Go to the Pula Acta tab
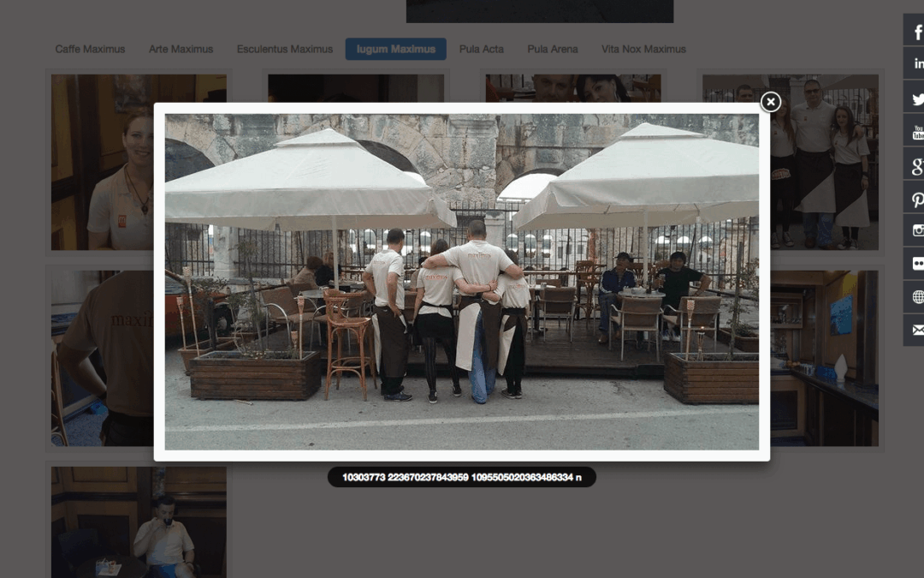Screen dimensions: 924x578 (482, 49)
